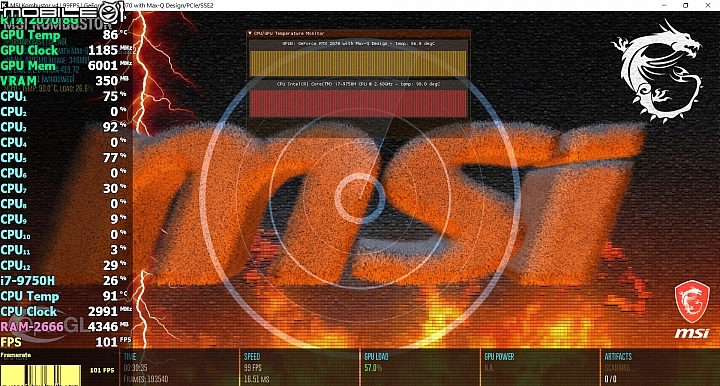720x386 pixels.
Task: Click the yellow FPS overlay label
Action: click(11, 342)
